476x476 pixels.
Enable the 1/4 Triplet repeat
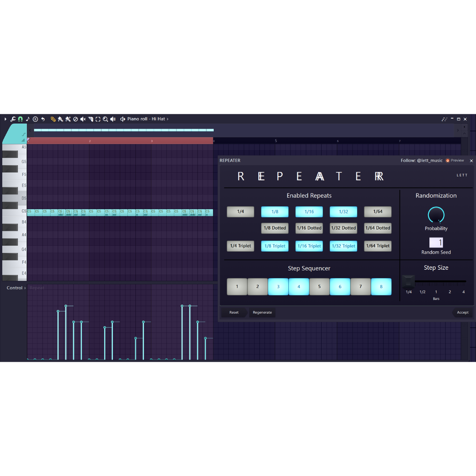pyautogui.click(x=241, y=246)
